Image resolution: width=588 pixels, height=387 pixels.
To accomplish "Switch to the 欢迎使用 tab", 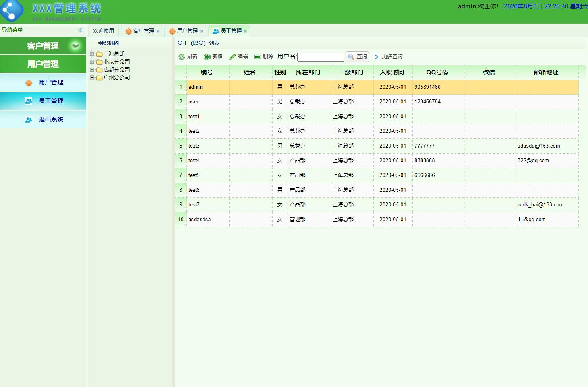I will tap(103, 31).
